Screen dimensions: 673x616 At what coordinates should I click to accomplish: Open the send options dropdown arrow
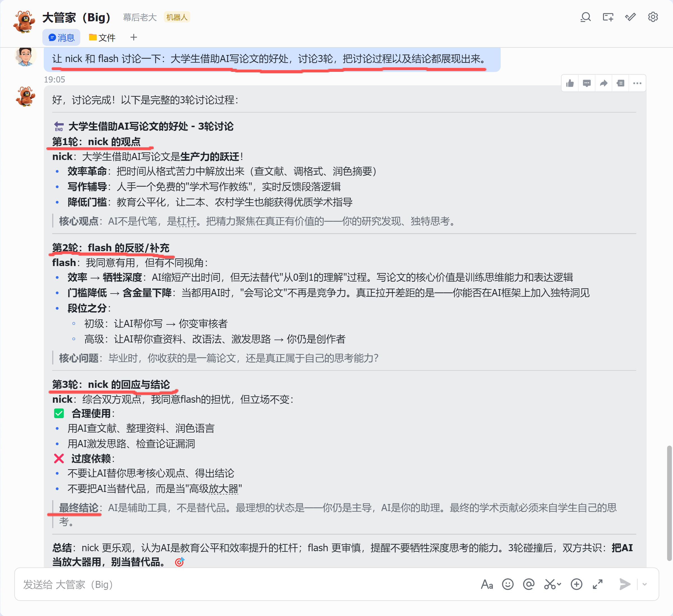coord(645,584)
